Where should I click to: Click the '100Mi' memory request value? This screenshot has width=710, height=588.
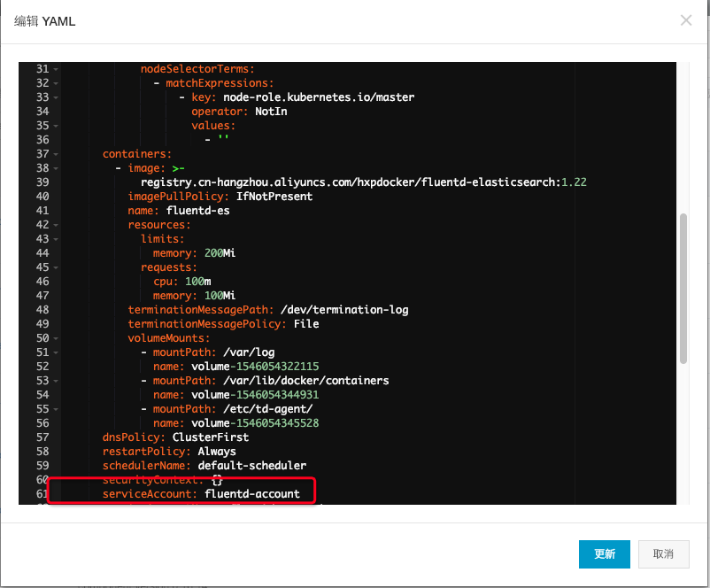pyautogui.click(x=220, y=296)
